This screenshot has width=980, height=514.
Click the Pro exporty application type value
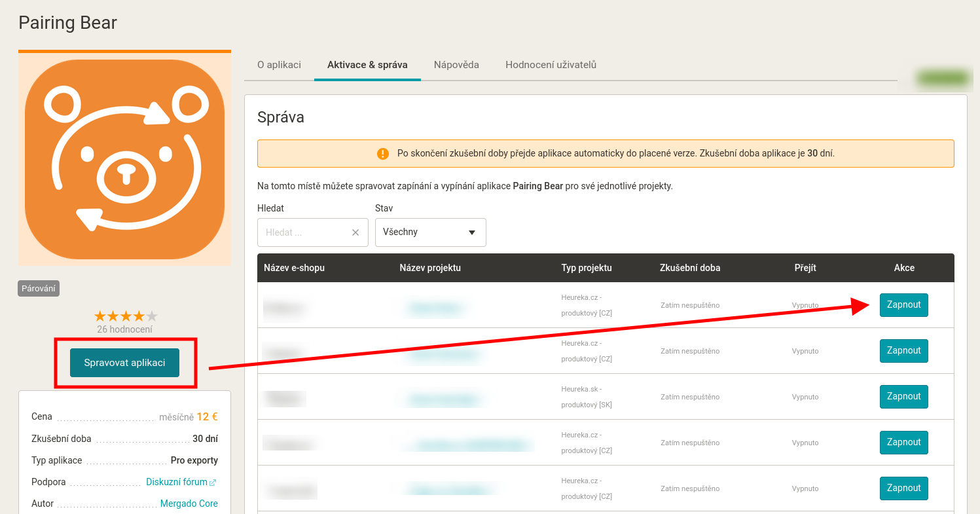194,460
